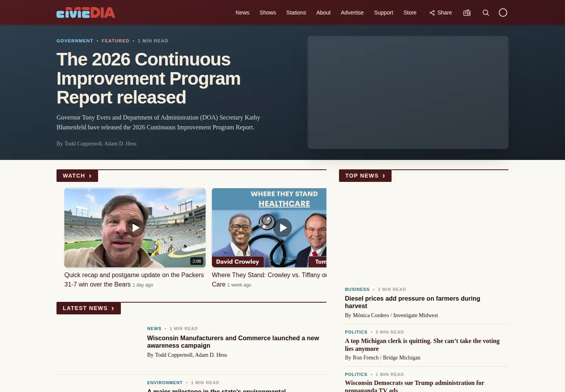Open the Packers 31-7 win video title

(x=134, y=279)
